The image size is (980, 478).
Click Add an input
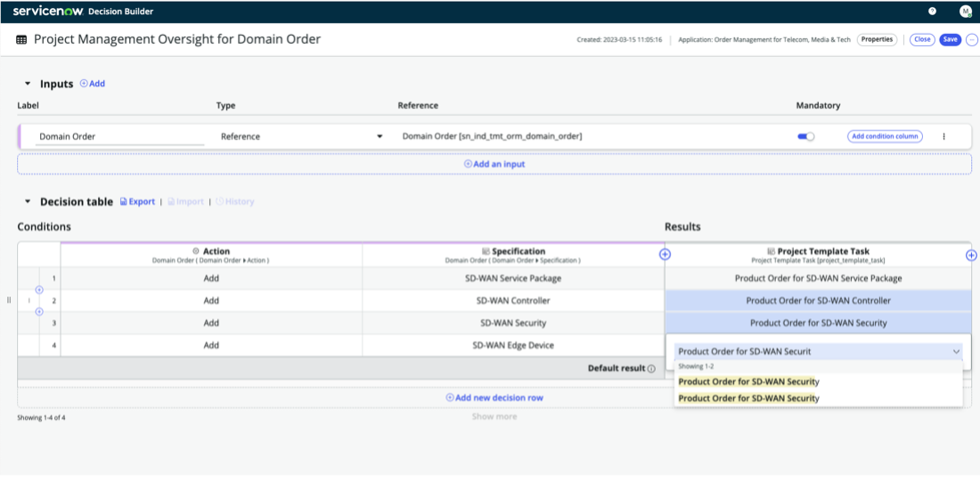point(494,164)
